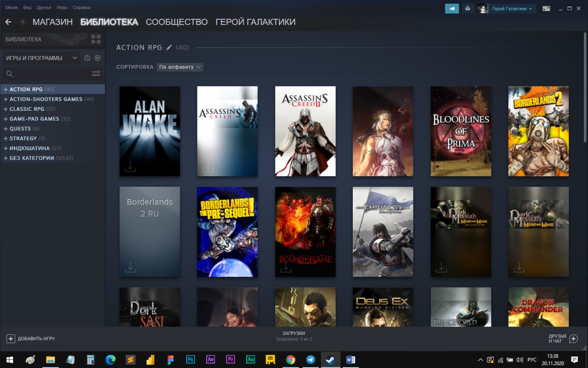The width and height of the screenshot is (588, 368).
Task: Show hidden system tray icons chevron
Action: click(481, 360)
